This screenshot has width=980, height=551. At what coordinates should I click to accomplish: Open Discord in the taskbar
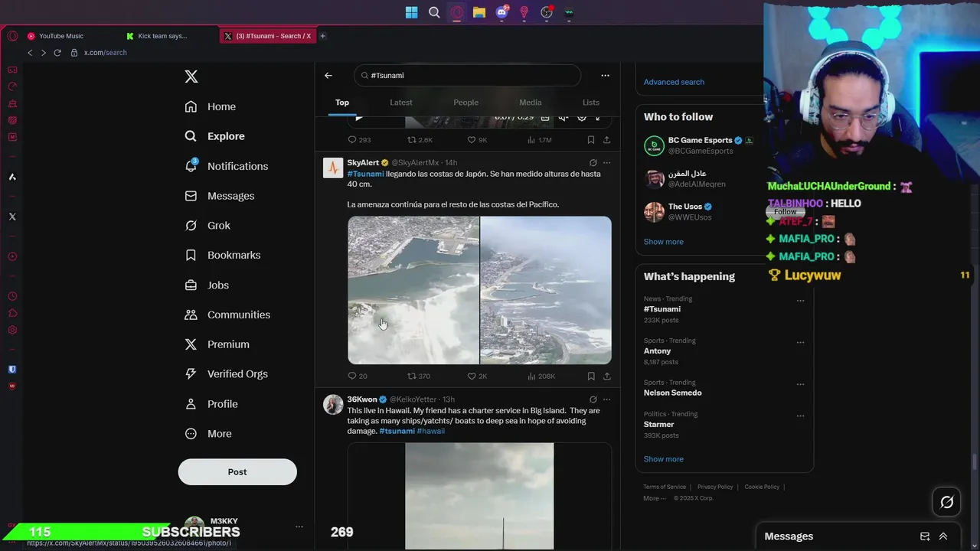click(501, 11)
